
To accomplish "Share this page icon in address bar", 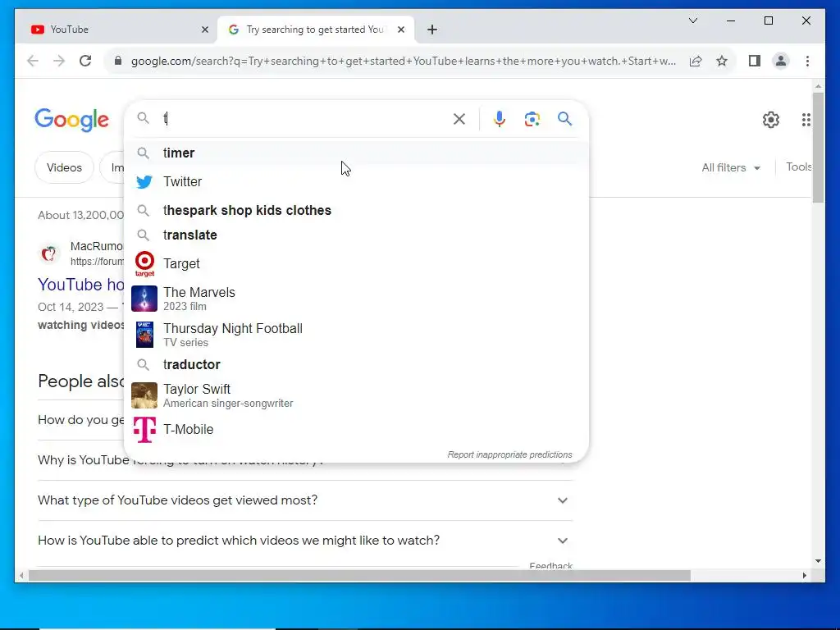I will (x=696, y=61).
